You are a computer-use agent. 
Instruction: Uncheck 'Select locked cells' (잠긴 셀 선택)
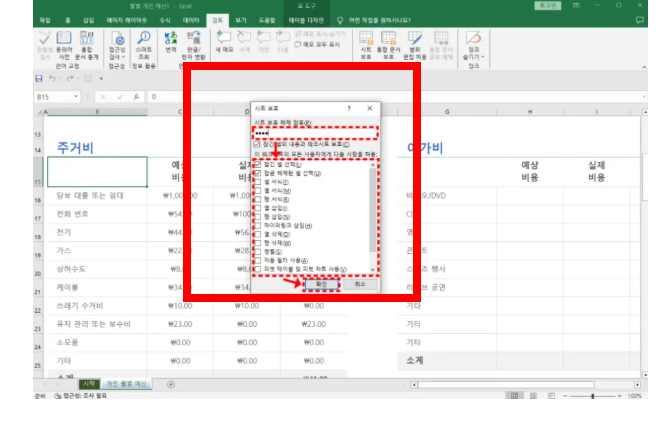pos(257,164)
